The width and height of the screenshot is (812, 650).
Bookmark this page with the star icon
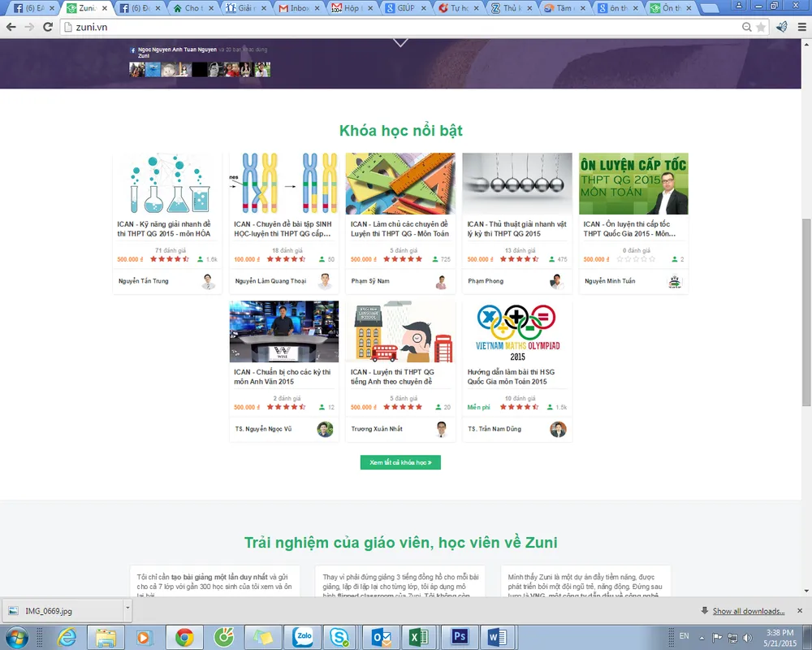tap(761, 27)
